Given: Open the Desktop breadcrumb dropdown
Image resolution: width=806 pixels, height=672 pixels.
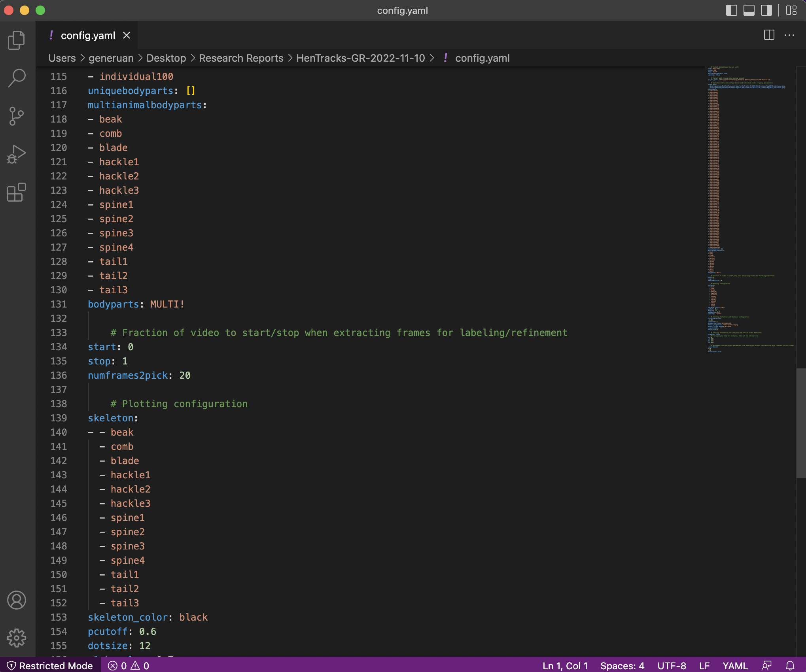Looking at the screenshot, I should [166, 58].
